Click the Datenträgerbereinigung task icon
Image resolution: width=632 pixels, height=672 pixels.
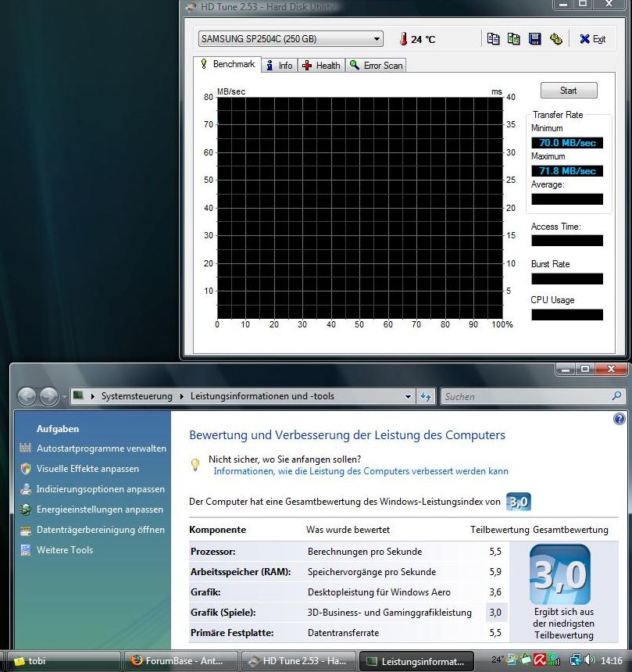(x=26, y=531)
